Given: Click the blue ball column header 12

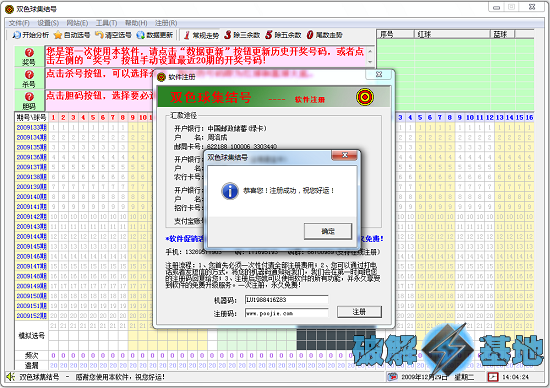Looking at the screenshot, I should [490, 118].
